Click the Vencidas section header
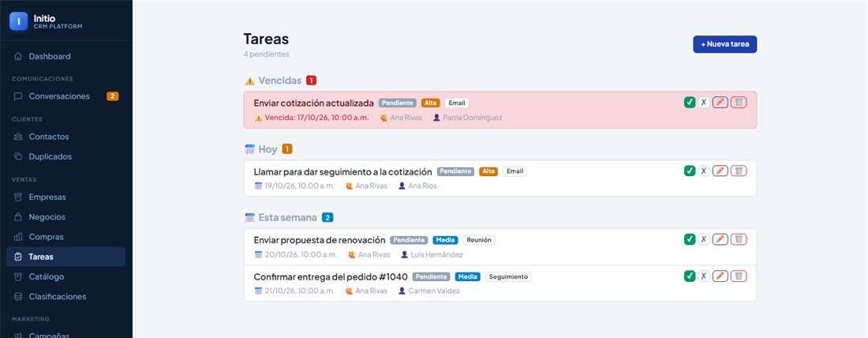The width and height of the screenshot is (868, 338). pos(281,81)
